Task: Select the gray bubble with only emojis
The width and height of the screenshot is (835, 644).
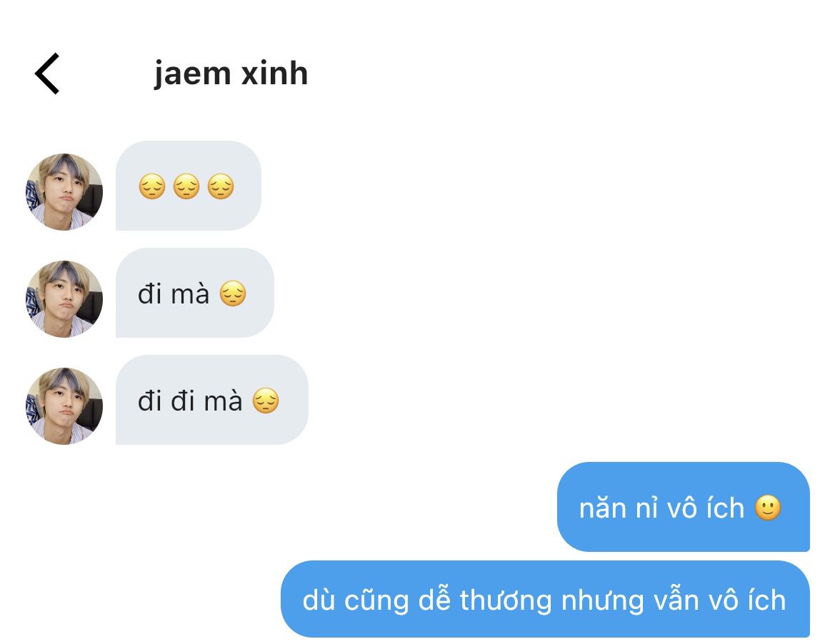Action: pos(189,186)
